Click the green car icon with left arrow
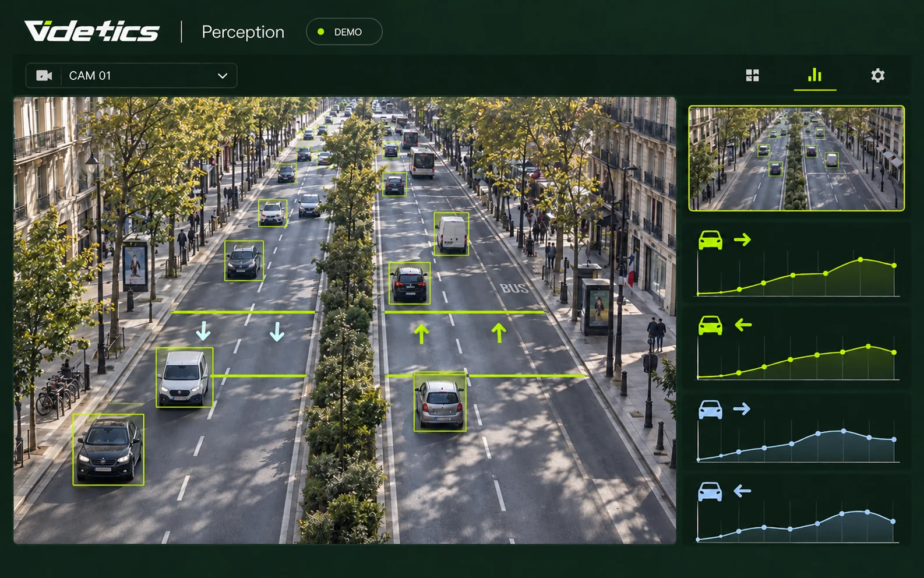 click(x=710, y=325)
